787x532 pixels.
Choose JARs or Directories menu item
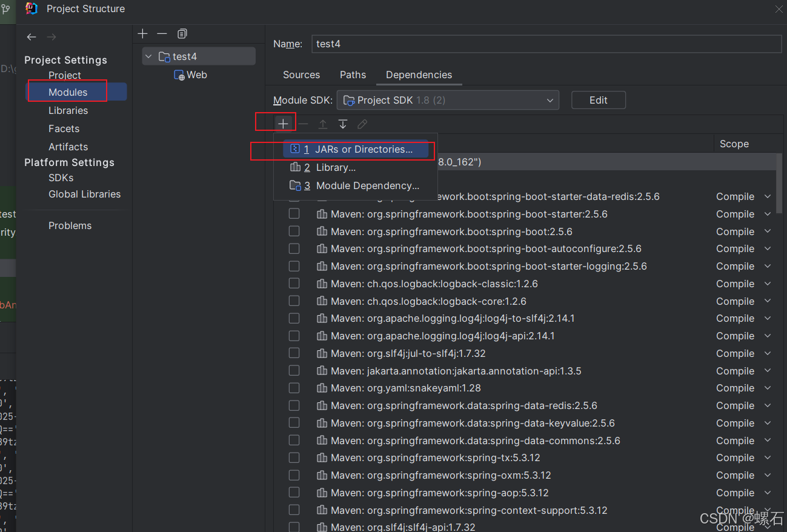[x=356, y=149]
